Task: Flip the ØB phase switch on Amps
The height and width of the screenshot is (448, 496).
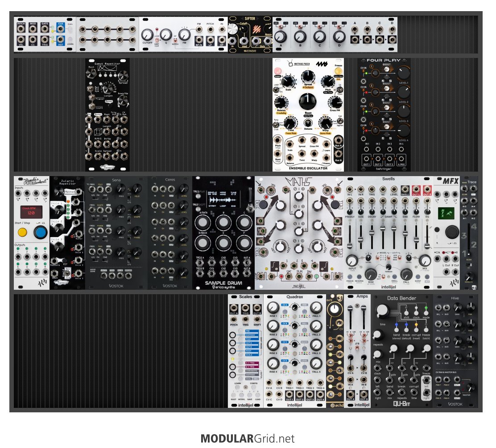Action: point(356,348)
